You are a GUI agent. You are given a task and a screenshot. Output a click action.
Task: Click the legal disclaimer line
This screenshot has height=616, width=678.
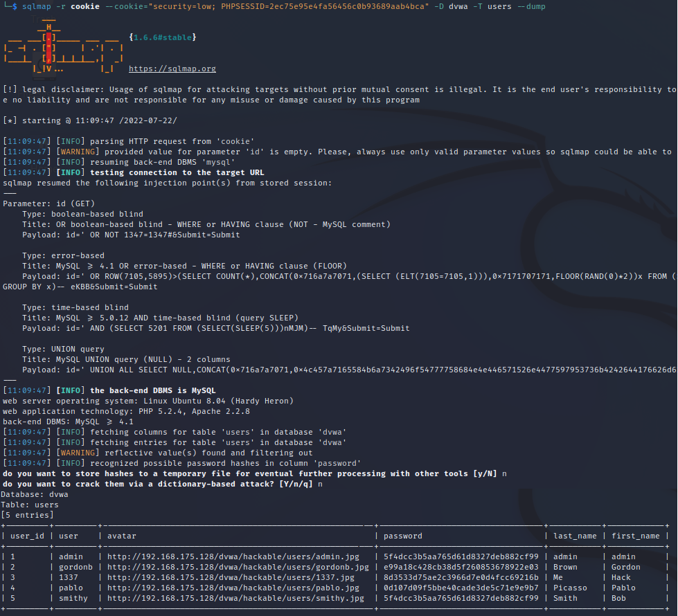click(339, 89)
